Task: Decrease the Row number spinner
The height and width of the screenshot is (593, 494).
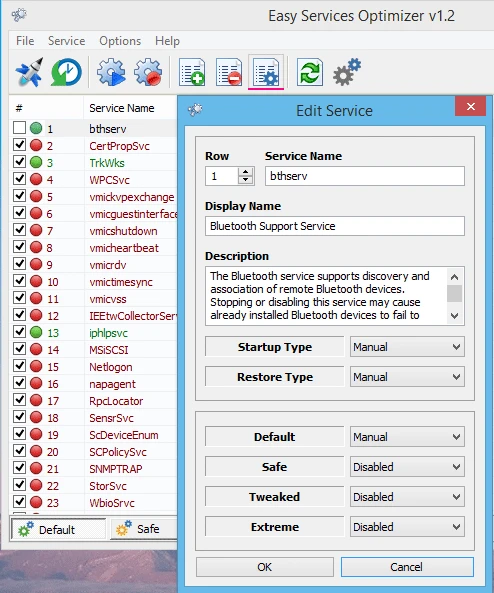Action: (245, 180)
